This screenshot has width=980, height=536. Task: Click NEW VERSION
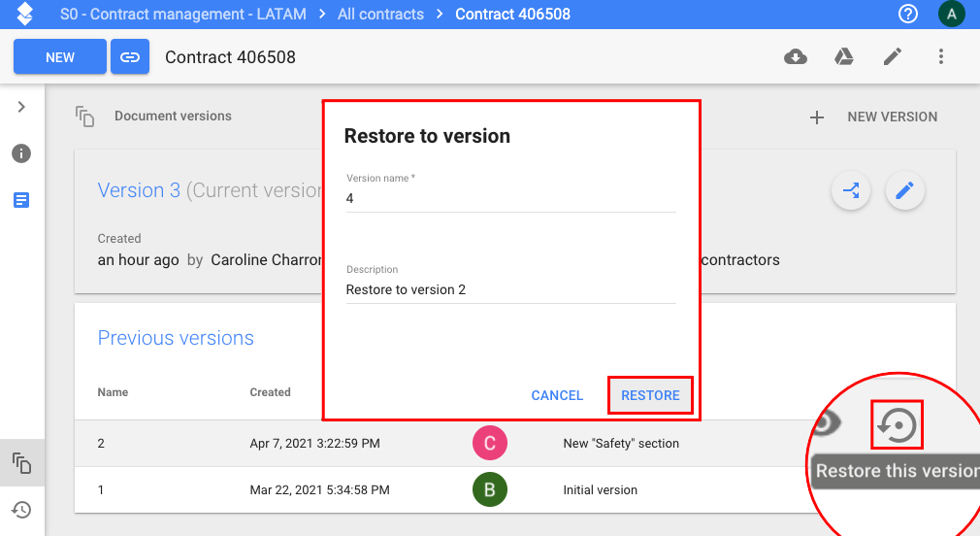(892, 117)
